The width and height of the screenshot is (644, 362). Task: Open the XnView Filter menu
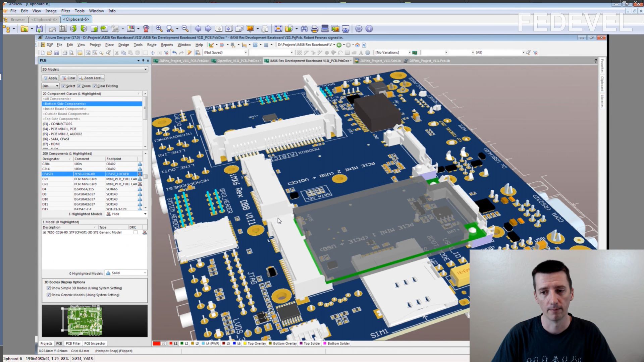click(65, 11)
